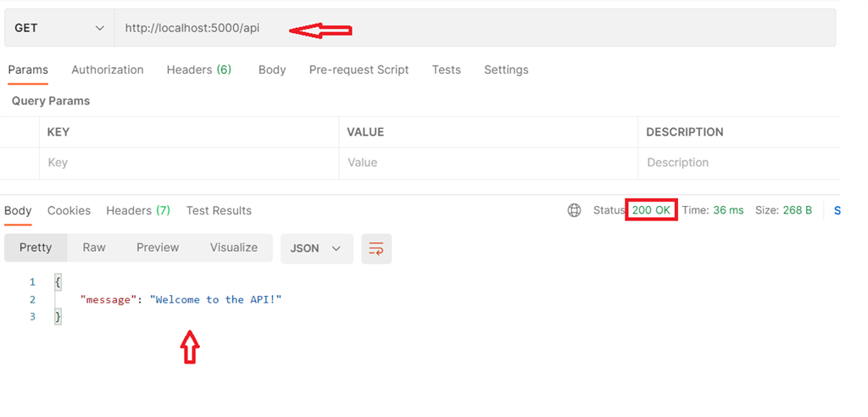Click line number 3 in response

[x=32, y=317]
